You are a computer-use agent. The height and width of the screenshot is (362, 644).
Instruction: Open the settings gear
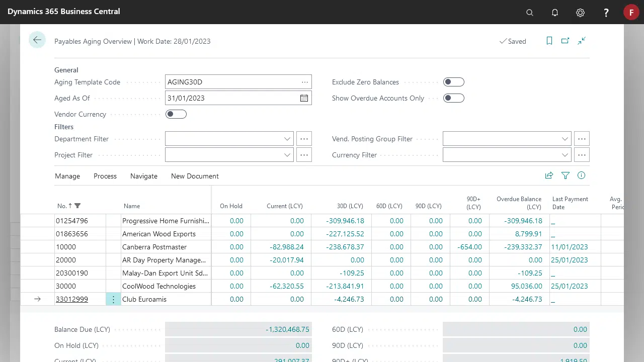(x=580, y=13)
